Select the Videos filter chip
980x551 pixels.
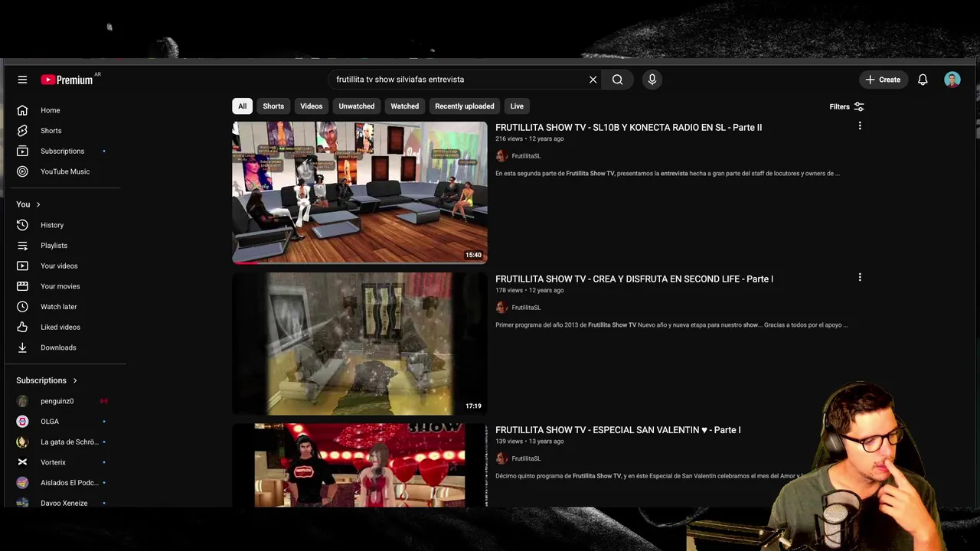[x=311, y=106]
